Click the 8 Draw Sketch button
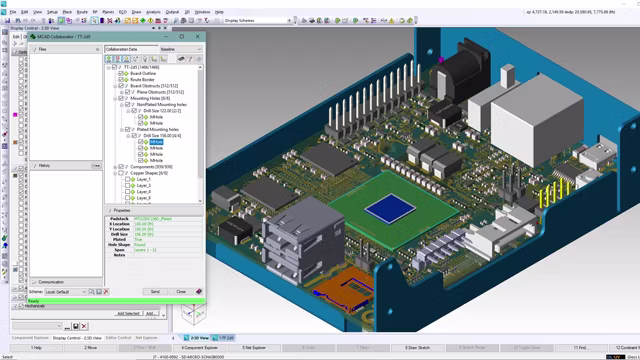The width and height of the screenshot is (640, 360). point(418,348)
